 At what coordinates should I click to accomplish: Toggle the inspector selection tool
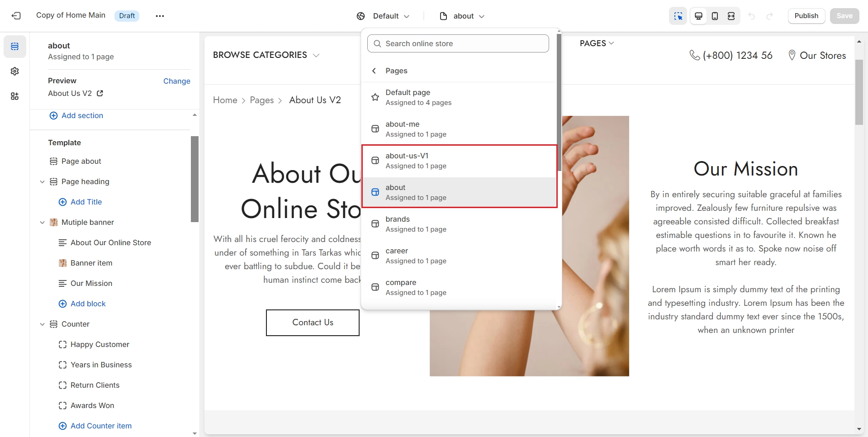tap(678, 16)
